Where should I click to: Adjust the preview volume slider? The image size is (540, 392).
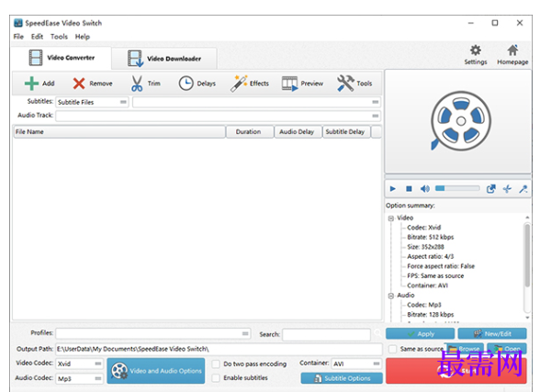point(457,188)
